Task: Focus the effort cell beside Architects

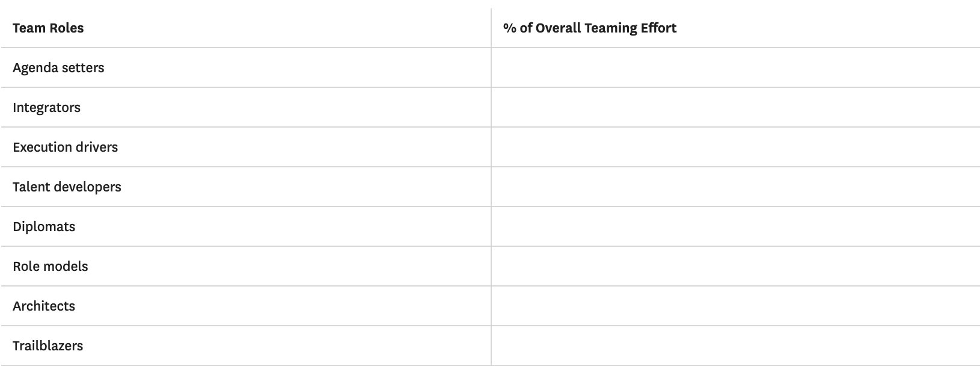Action: point(735,306)
